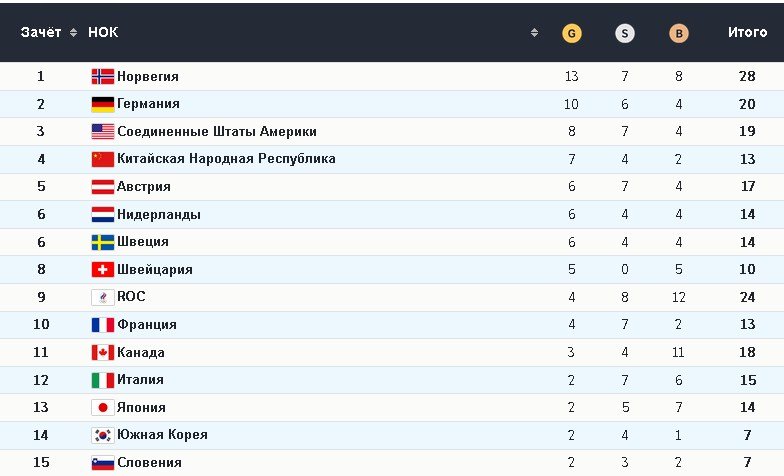Click the silver medal column icon
This screenshot has width=784, height=476.
[625, 33]
